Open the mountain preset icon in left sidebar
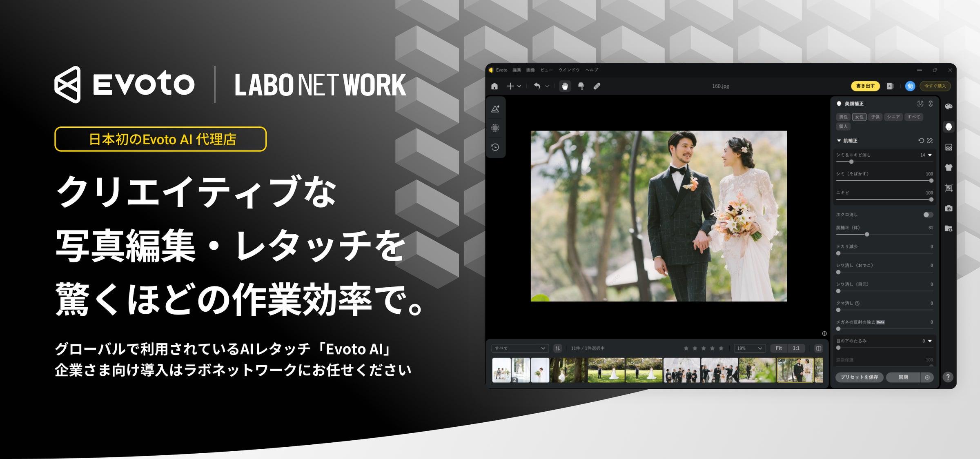This screenshot has height=459, width=980. (x=495, y=109)
